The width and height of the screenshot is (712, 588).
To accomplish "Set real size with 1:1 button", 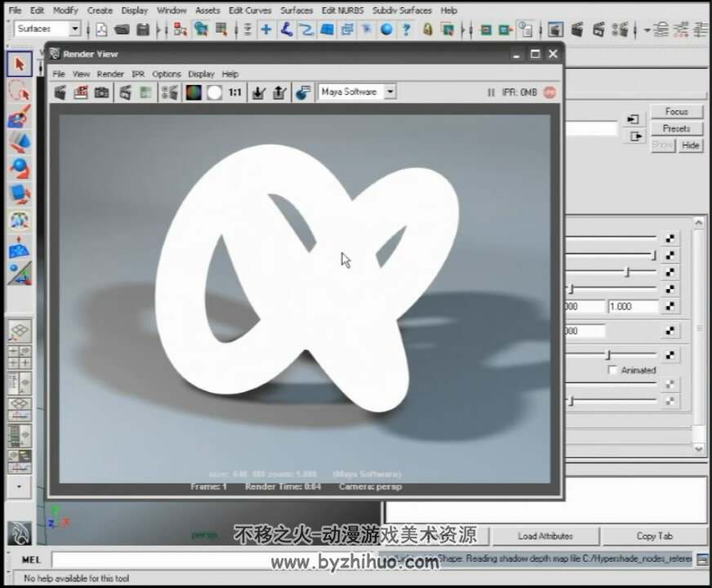I will (235, 92).
